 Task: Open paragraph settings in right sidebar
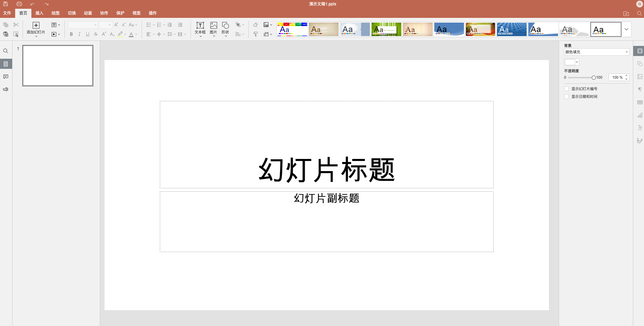tap(640, 89)
